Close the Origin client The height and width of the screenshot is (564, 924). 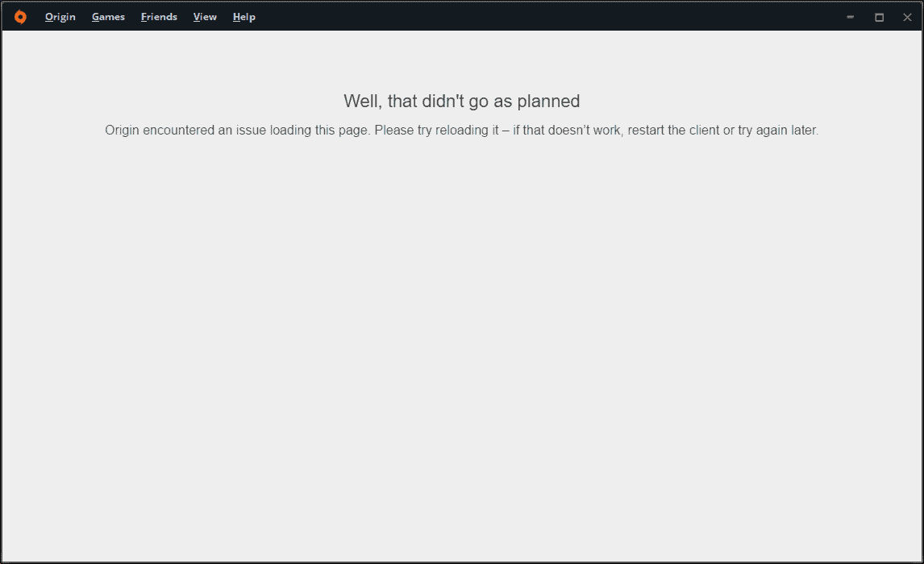point(906,16)
